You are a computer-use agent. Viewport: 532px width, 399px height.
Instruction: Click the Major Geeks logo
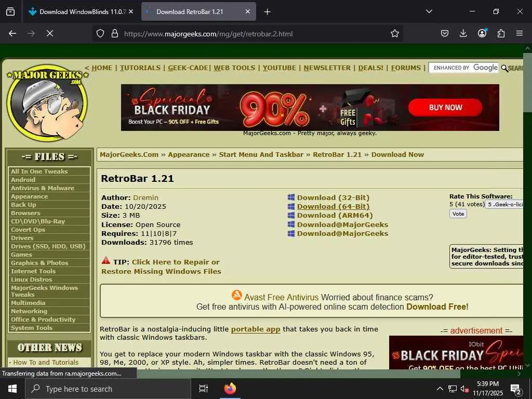pos(47,103)
